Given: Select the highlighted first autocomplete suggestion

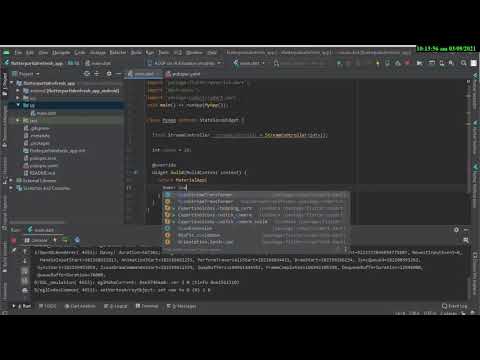Looking at the screenshot, I should (x=256, y=195).
